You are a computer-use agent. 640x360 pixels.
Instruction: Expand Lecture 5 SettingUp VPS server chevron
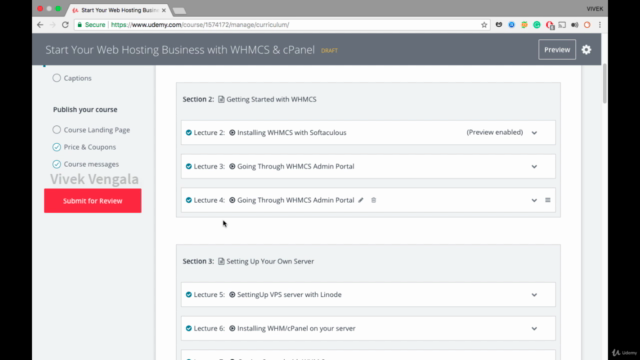pos(534,295)
